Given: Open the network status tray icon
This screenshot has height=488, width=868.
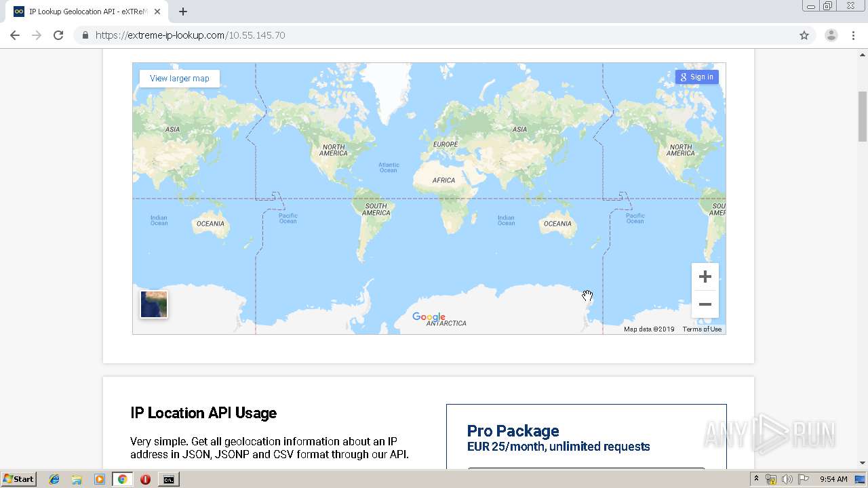Looking at the screenshot, I should tap(771, 479).
